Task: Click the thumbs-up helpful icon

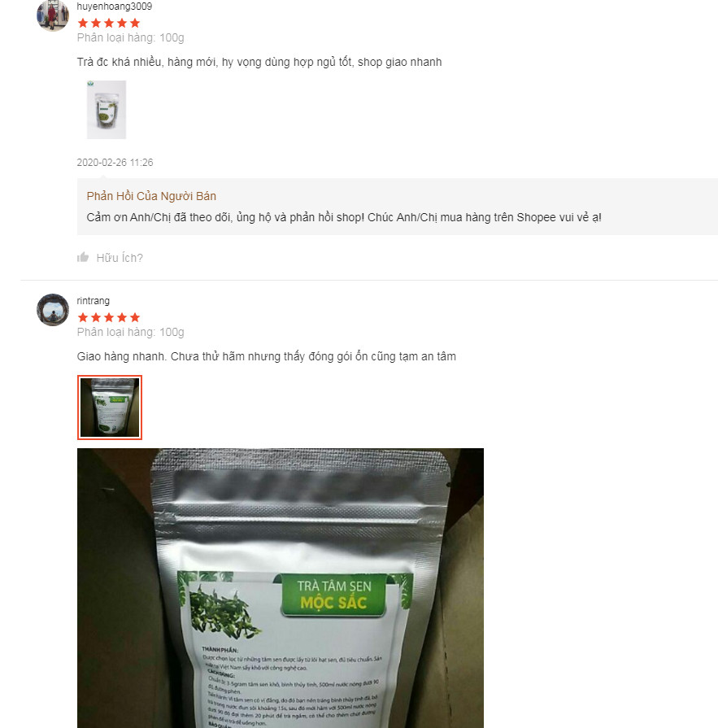Action: coord(83,257)
